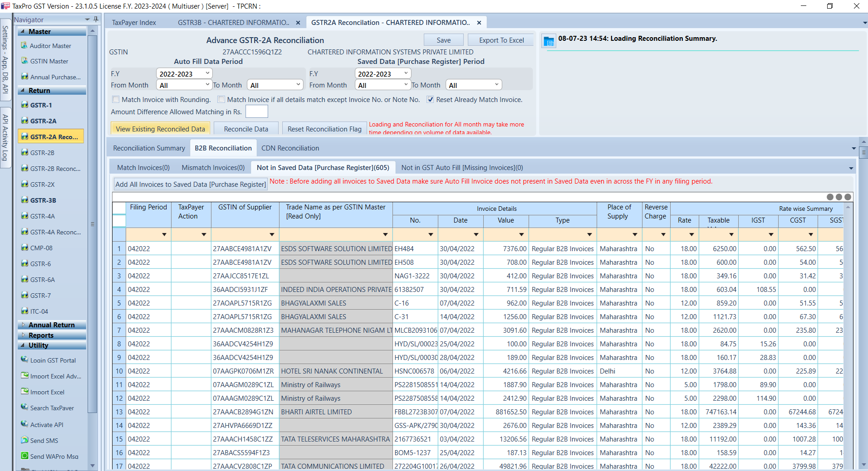Image resolution: width=868 pixels, height=471 pixels.
Task: Expand the Annual Return section
Action: (x=22, y=325)
